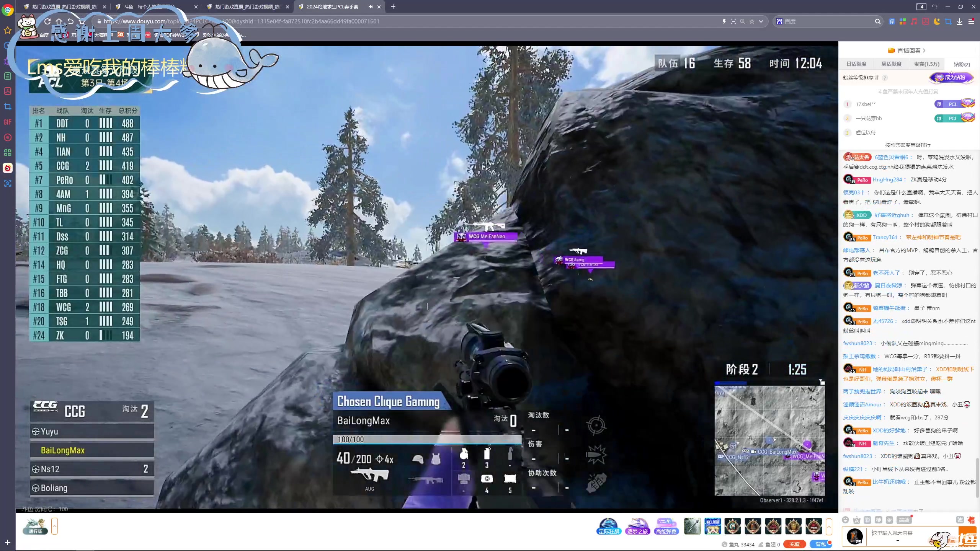
Task: Click the 逐梦之旅 gift icon
Action: (637, 527)
